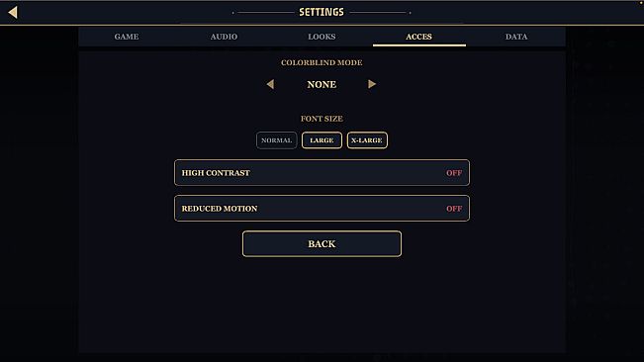Open the AUDIO settings tab
This screenshot has width=644, height=362.
click(224, 37)
